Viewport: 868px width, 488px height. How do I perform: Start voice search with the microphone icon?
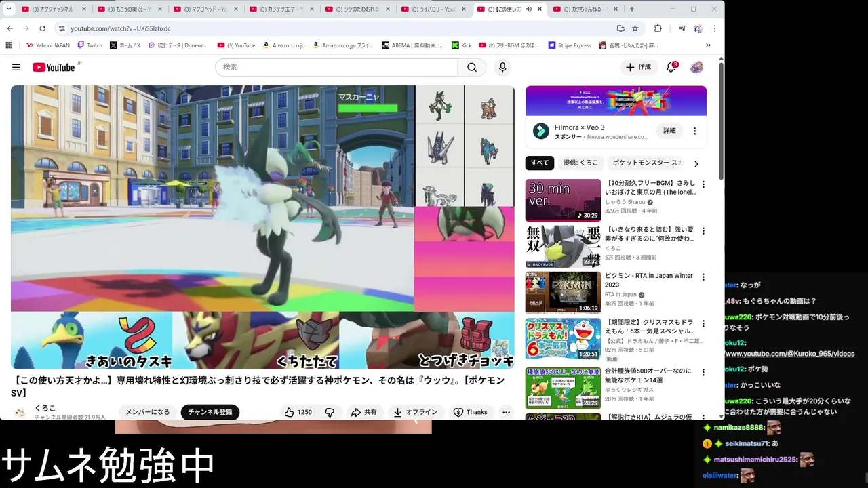[x=502, y=67]
